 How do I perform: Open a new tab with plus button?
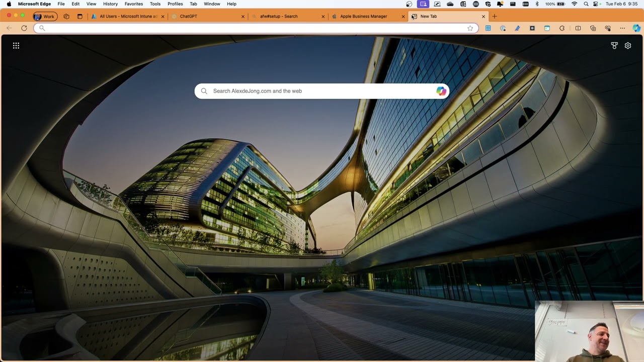click(495, 16)
